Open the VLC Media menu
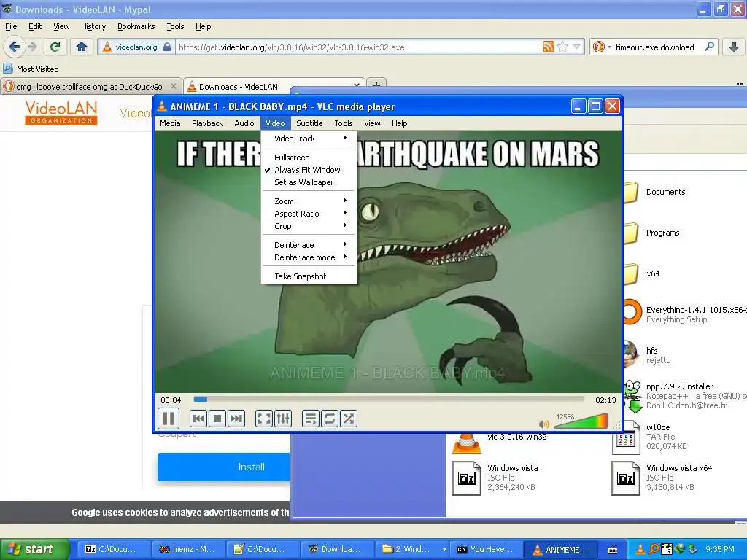747x560 pixels. coord(170,123)
